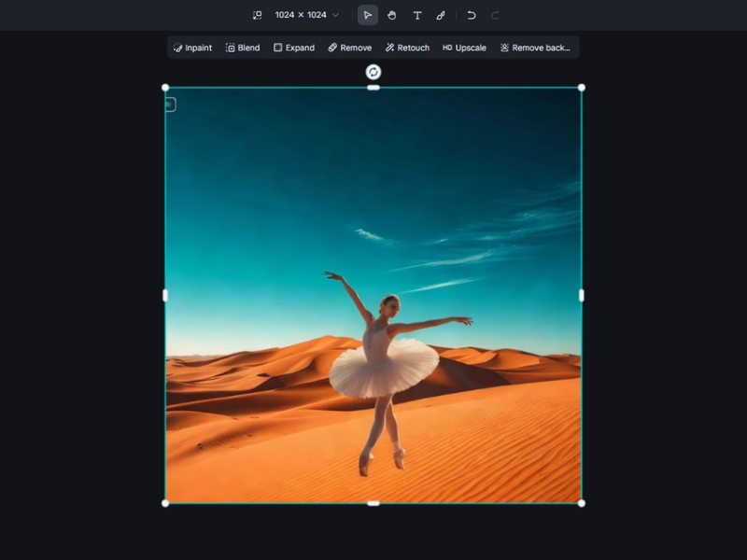Click Remove background option
The width and height of the screenshot is (747, 560).
(535, 48)
